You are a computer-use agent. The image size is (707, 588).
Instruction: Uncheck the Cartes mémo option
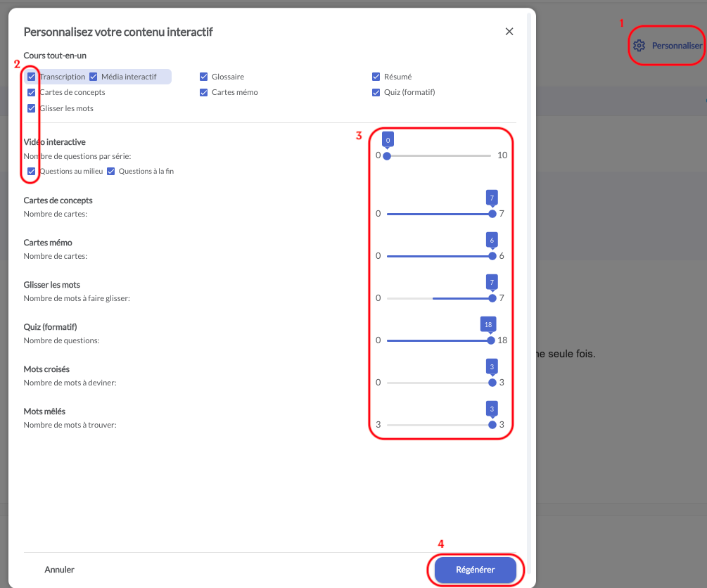pyautogui.click(x=204, y=92)
